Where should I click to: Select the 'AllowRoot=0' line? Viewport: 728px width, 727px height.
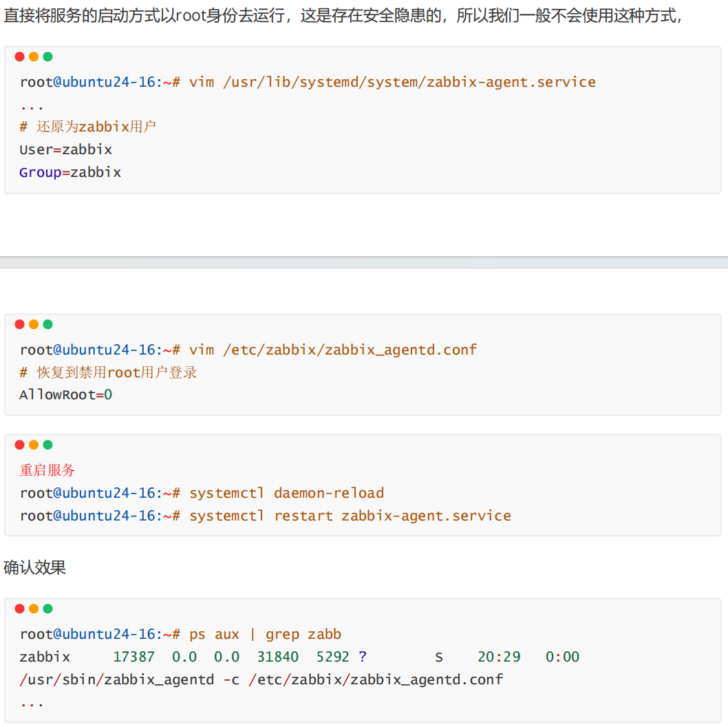tap(65, 395)
